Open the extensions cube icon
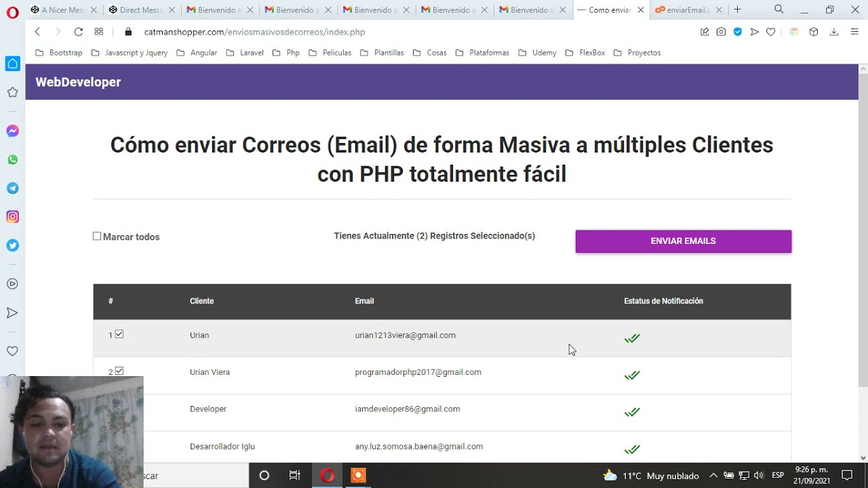 click(814, 32)
